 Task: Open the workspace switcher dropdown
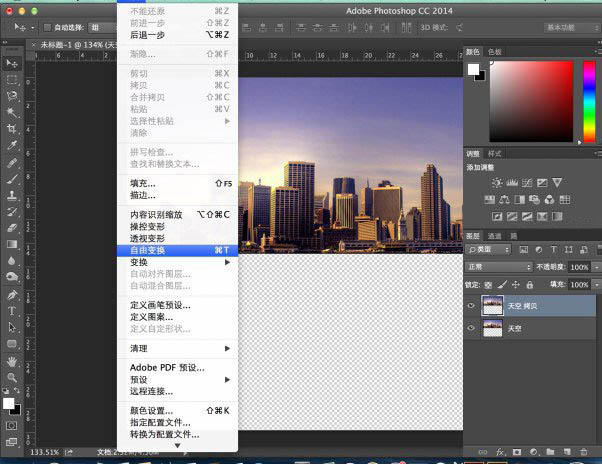(571, 27)
